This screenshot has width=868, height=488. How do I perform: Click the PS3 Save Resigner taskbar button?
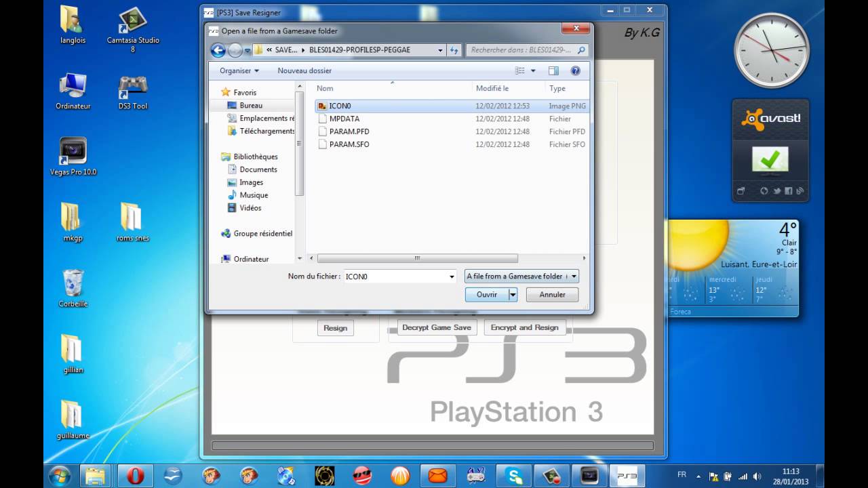(x=627, y=476)
